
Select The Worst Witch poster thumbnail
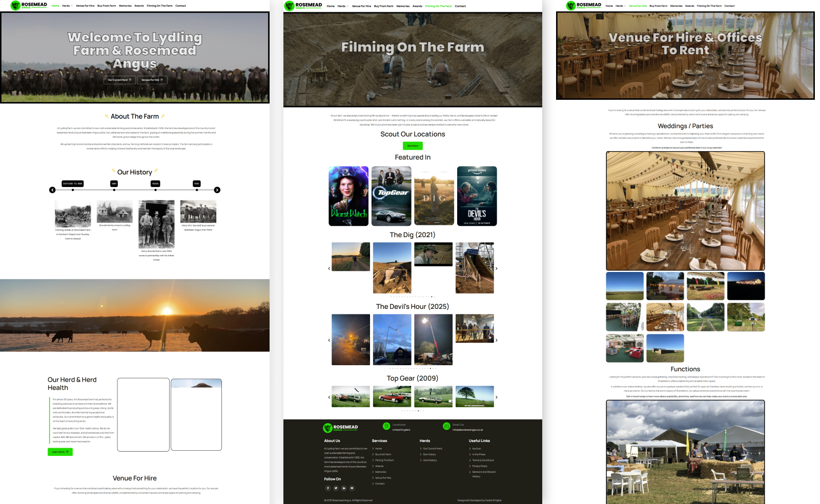349,195
